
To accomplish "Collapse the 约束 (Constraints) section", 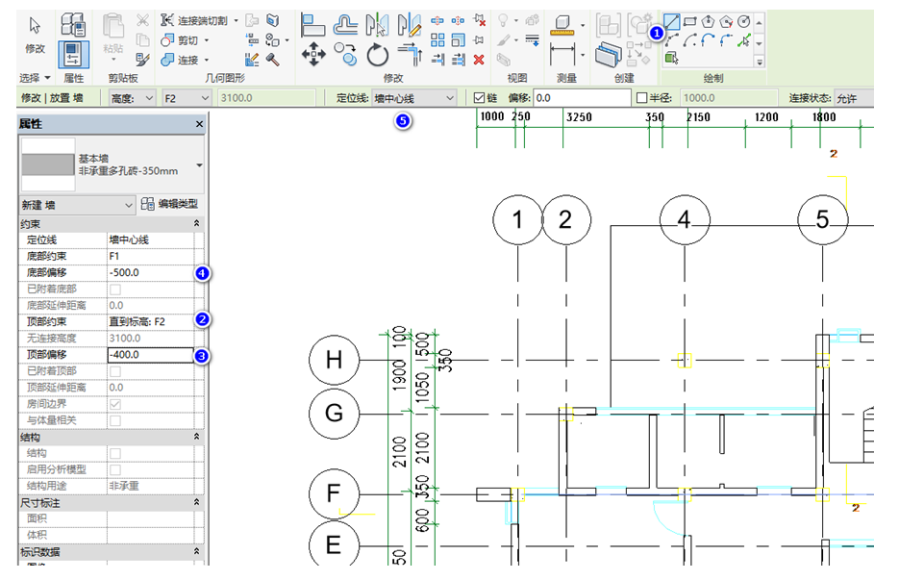I will [197, 223].
